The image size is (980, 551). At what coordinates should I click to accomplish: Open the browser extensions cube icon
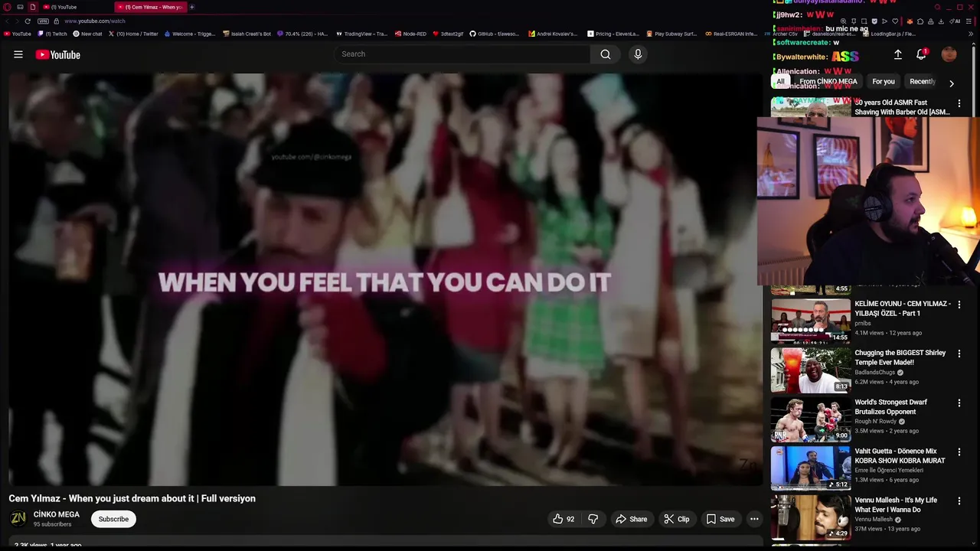click(920, 21)
